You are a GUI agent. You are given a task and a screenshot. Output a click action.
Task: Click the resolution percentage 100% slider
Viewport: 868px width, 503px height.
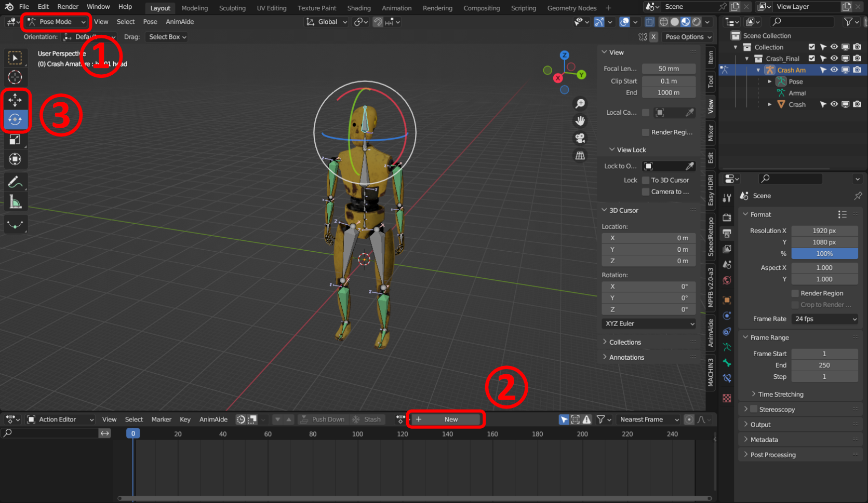pyautogui.click(x=824, y=254)
